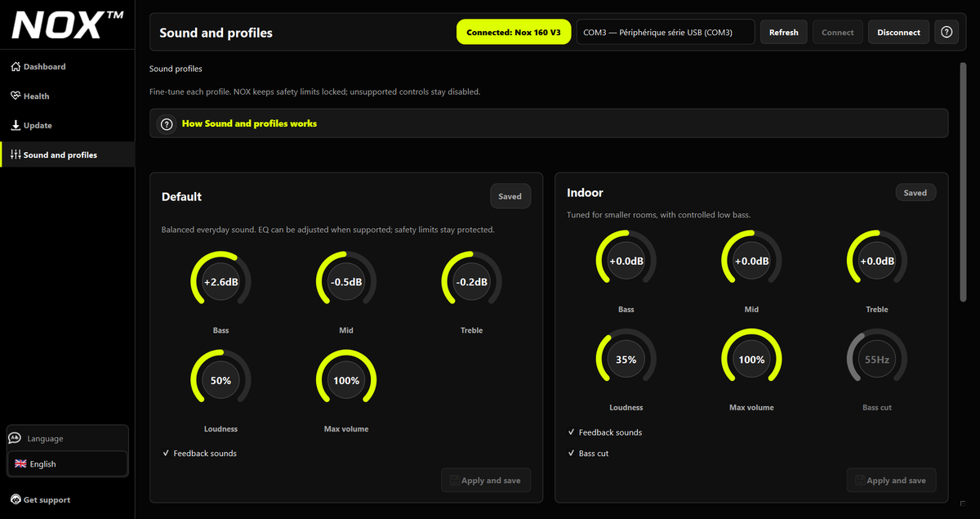
Task: Click the Default profile heading
Action: 181,197
